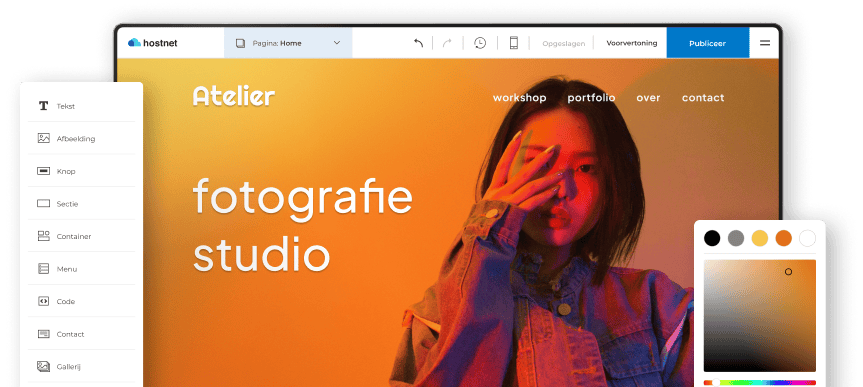This screenshot has width=863, height=387.
Task: Pick the gray color swatch
Action: 736,238
